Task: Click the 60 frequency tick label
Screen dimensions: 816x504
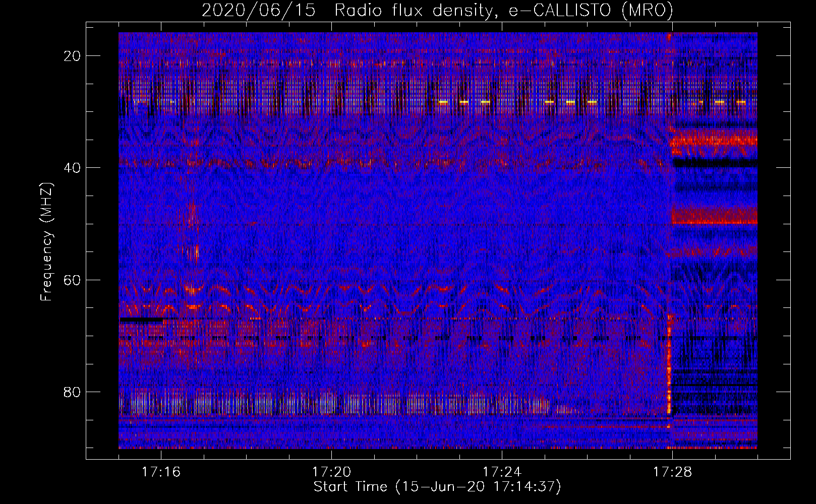Action: pyautogui.click(x=73, y=280)
